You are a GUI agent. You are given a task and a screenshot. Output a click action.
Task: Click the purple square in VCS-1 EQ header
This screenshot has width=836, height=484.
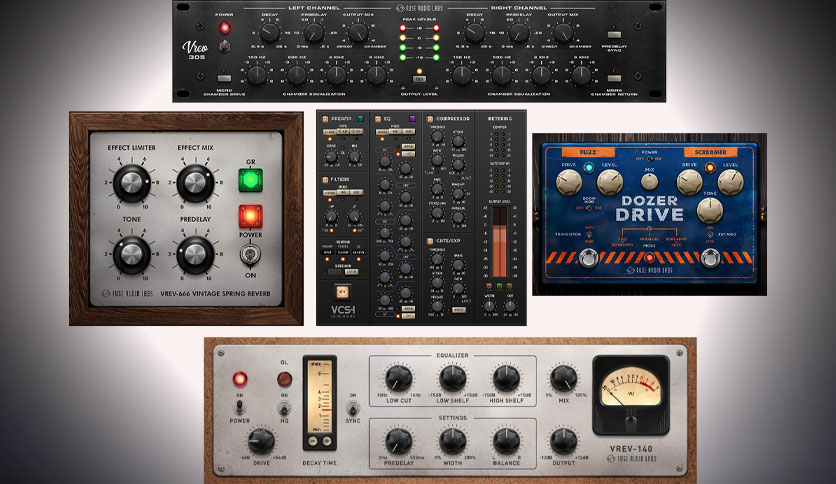point(412,119)
